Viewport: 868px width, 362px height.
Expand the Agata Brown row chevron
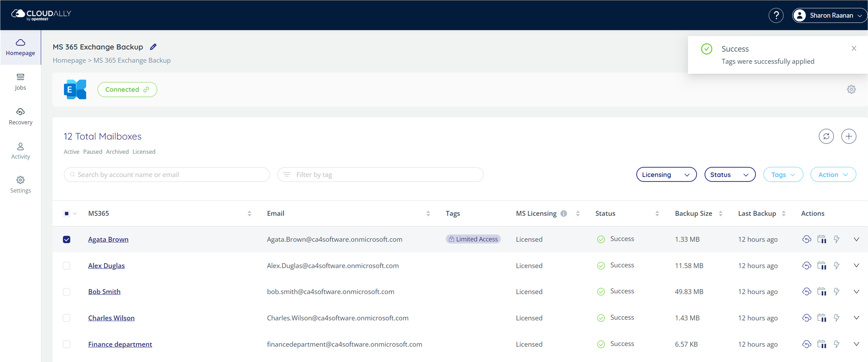point(856,239)
